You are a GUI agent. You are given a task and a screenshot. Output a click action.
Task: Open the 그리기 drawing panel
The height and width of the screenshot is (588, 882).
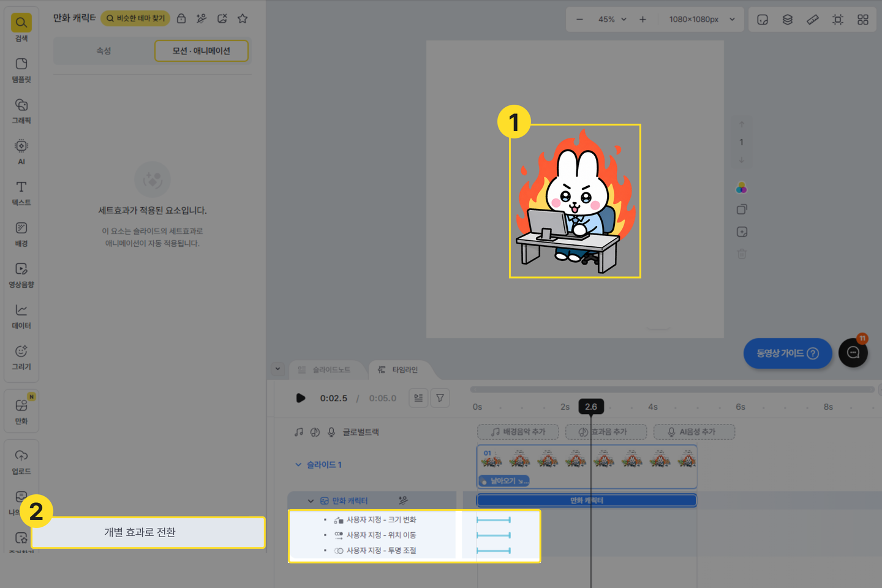point(21,357)
